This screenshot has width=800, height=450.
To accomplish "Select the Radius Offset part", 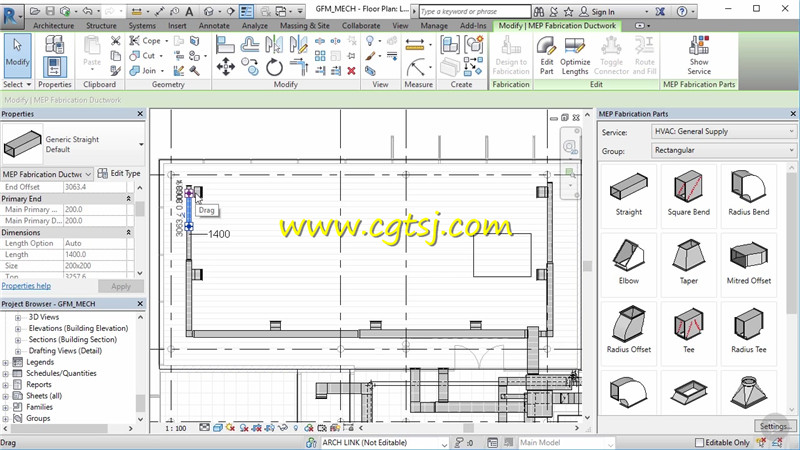I will tap(629, 332).
